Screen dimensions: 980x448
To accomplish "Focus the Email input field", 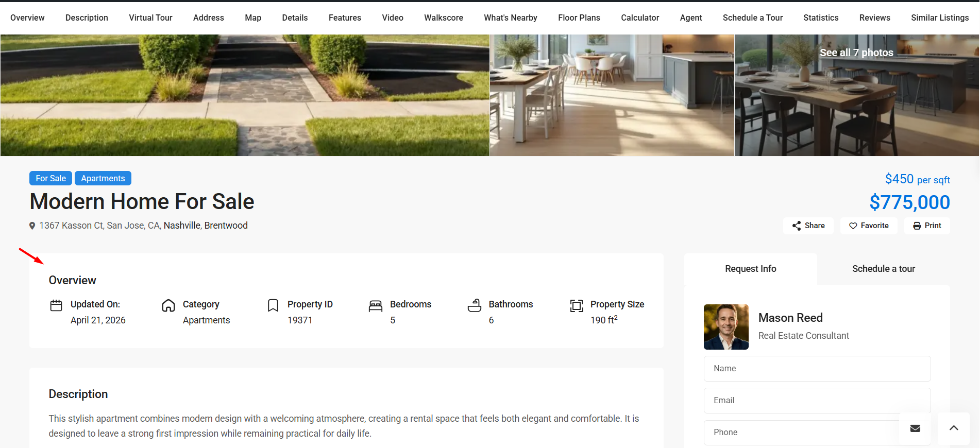I will pyautogui.click(x=817, y=401).
